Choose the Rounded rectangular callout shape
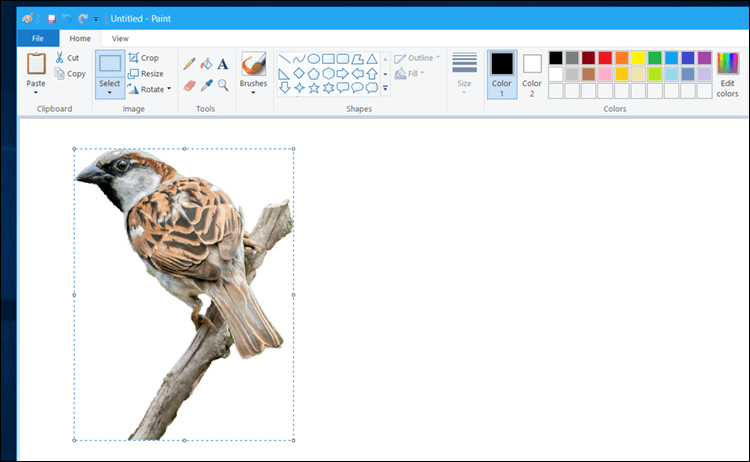The image size is (750, 462). (342, 88)
